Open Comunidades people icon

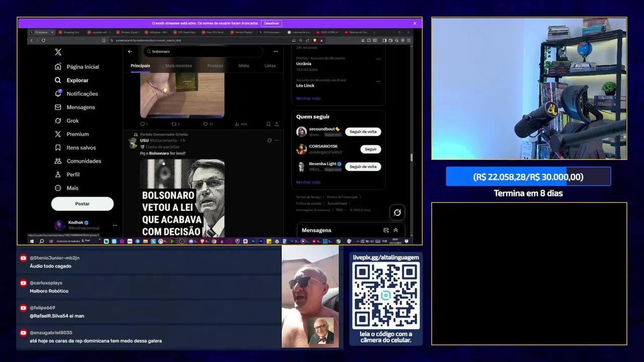pos(58,161)
